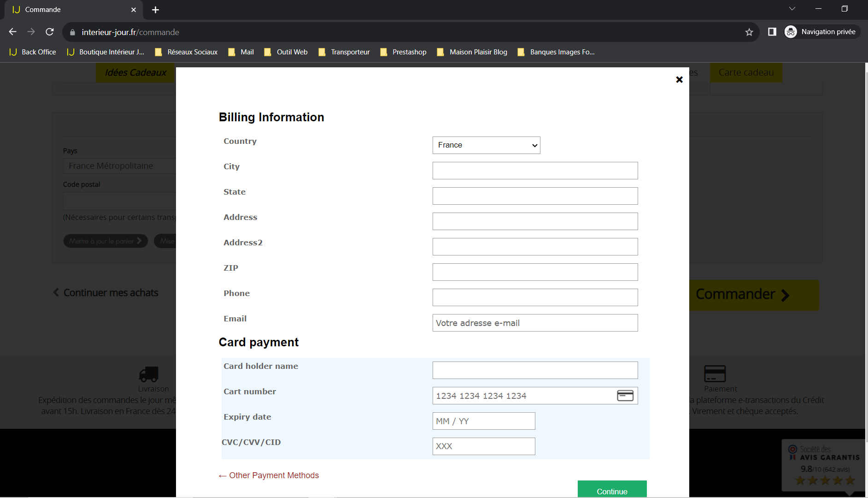Click the Continue button

tap(612, 489)
